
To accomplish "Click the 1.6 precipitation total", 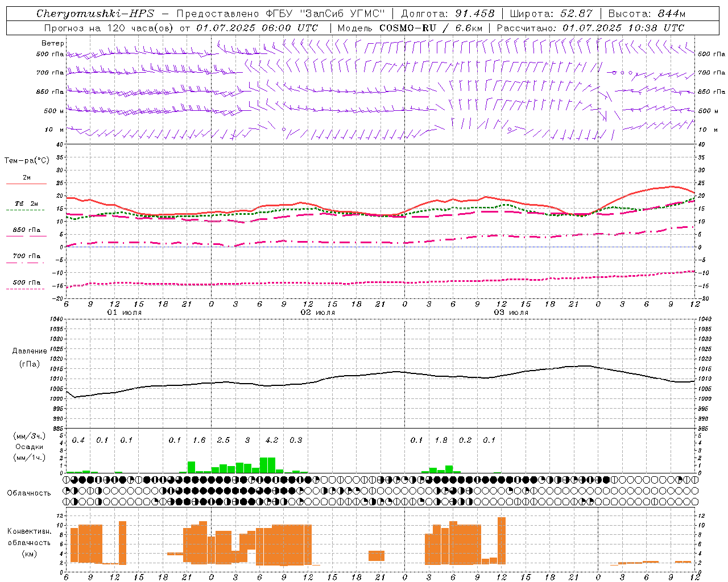I will click(199, 440).
